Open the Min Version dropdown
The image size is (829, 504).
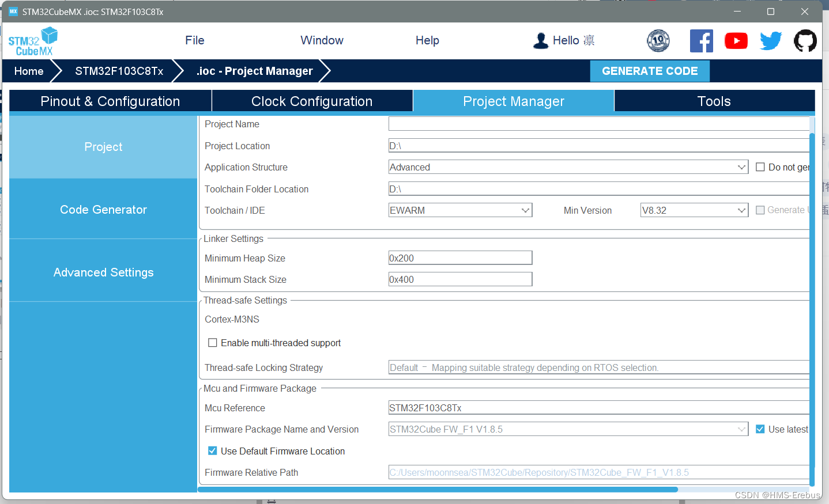click(694, 210)
